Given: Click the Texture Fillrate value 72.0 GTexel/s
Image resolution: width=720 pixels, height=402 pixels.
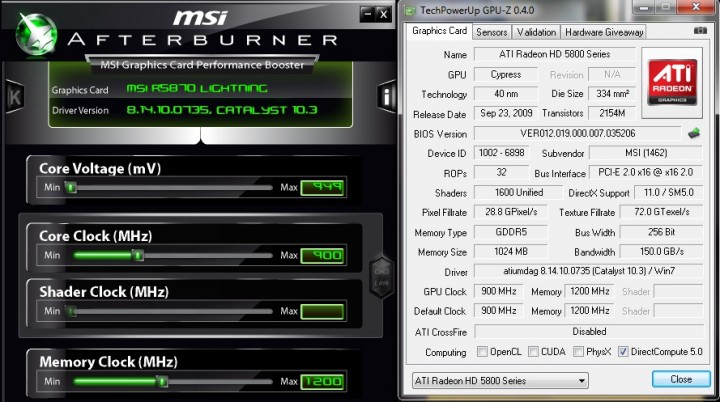Looking at the screenshot, I should pos(661,212).
